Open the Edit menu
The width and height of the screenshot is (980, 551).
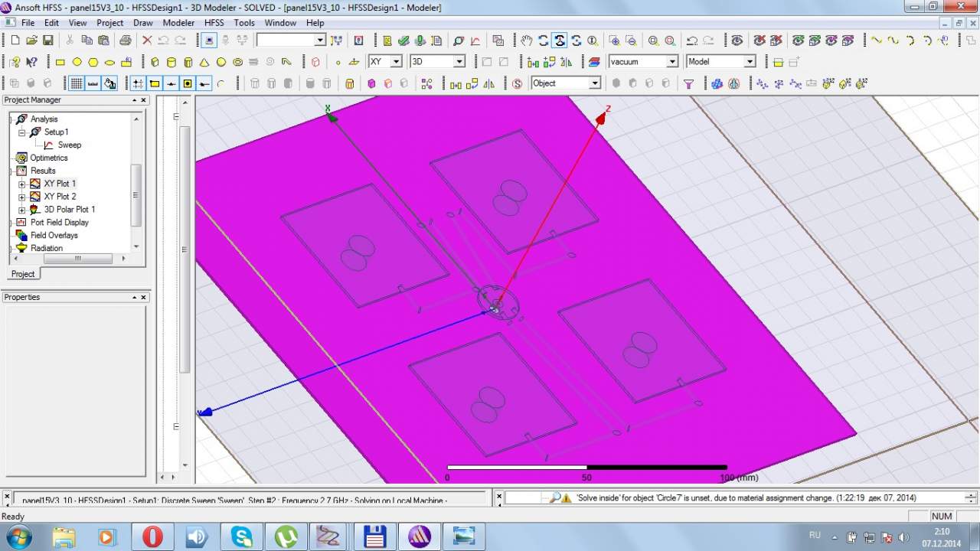(x=51, y=23)
